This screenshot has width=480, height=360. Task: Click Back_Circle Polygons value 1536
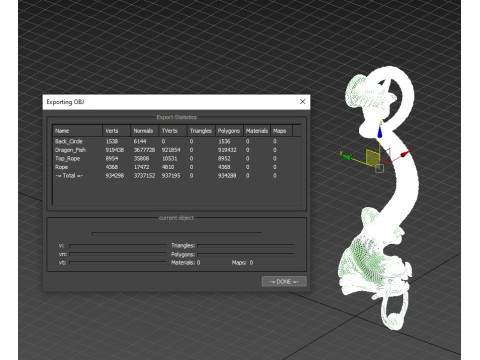pyautogui.click(x=224, y=141)
